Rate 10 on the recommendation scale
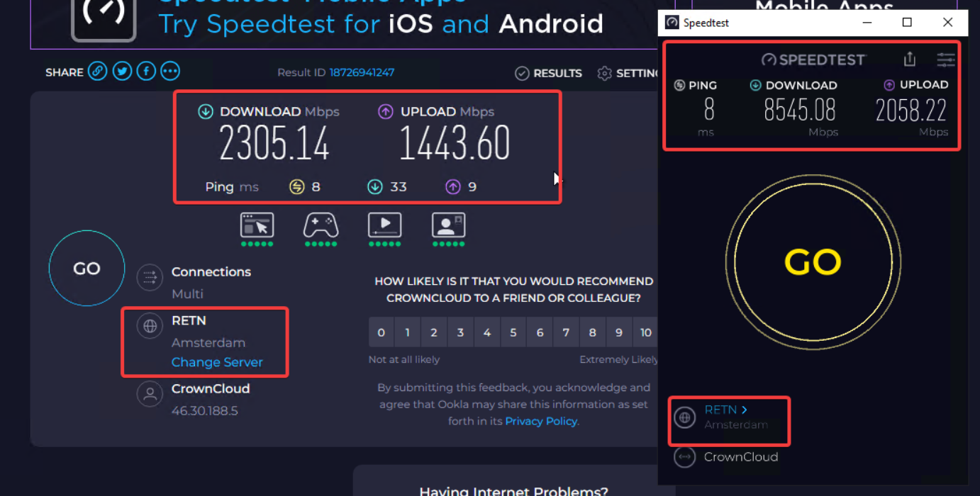This screenshot has width=980, height=496. click(x=645, y=332)
